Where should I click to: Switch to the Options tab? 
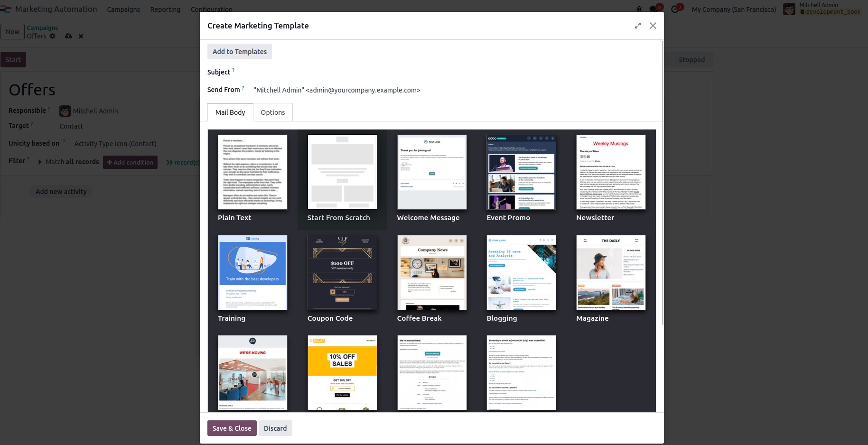tap(273, 112)
